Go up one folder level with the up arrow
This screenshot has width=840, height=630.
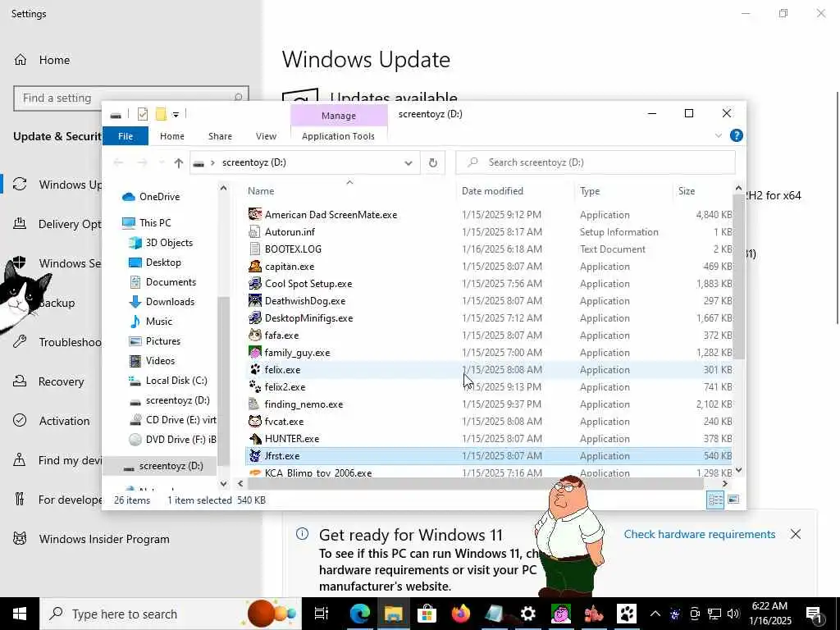click(x=178, y=162)
